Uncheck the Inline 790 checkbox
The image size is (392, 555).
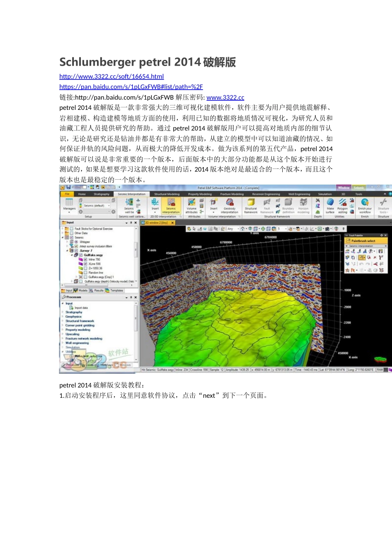click(86, 259)
